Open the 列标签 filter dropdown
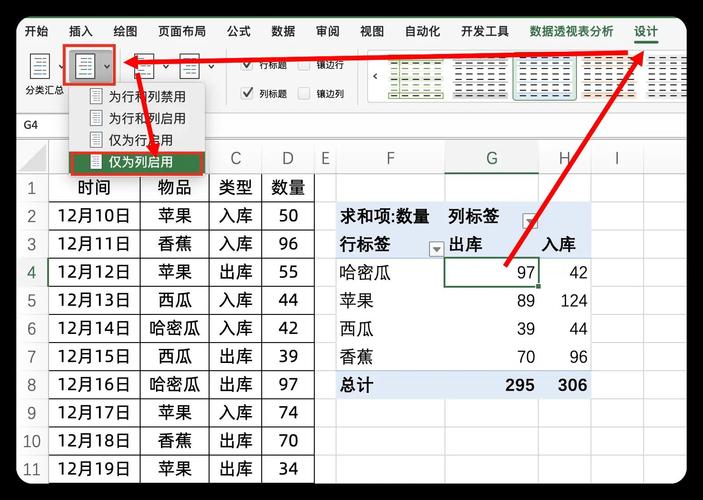 (530, 221)
